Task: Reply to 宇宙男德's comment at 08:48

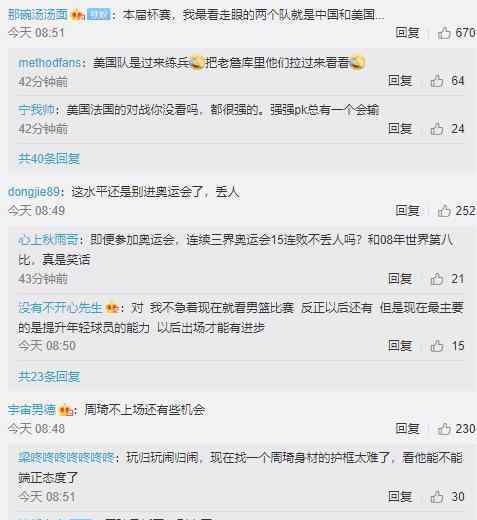Action: click(x=407, y=429)
